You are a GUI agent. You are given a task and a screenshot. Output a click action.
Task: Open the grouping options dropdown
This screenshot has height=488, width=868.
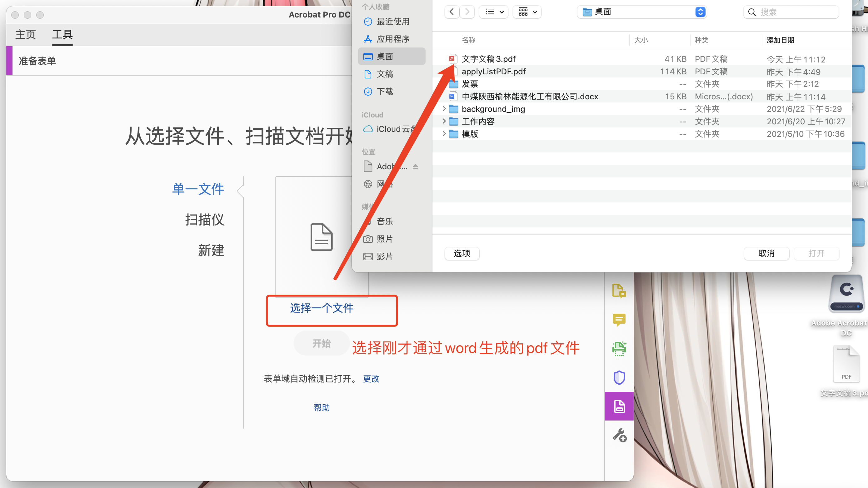point(527,12)
